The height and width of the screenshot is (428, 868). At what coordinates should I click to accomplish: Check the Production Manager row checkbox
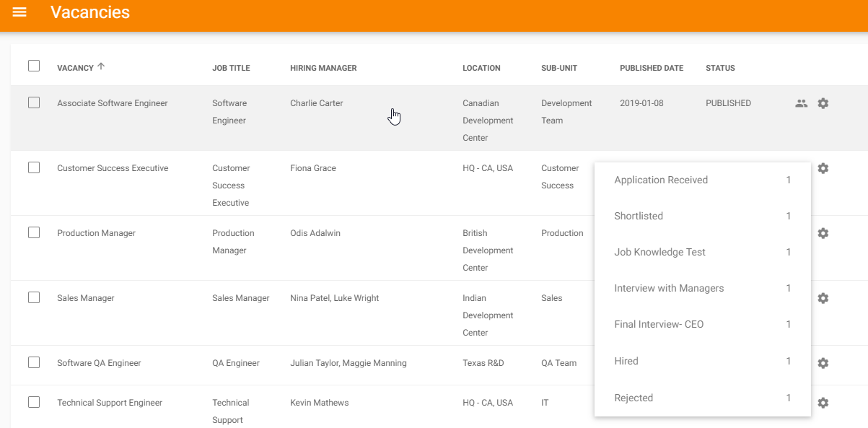coord(33,233)
